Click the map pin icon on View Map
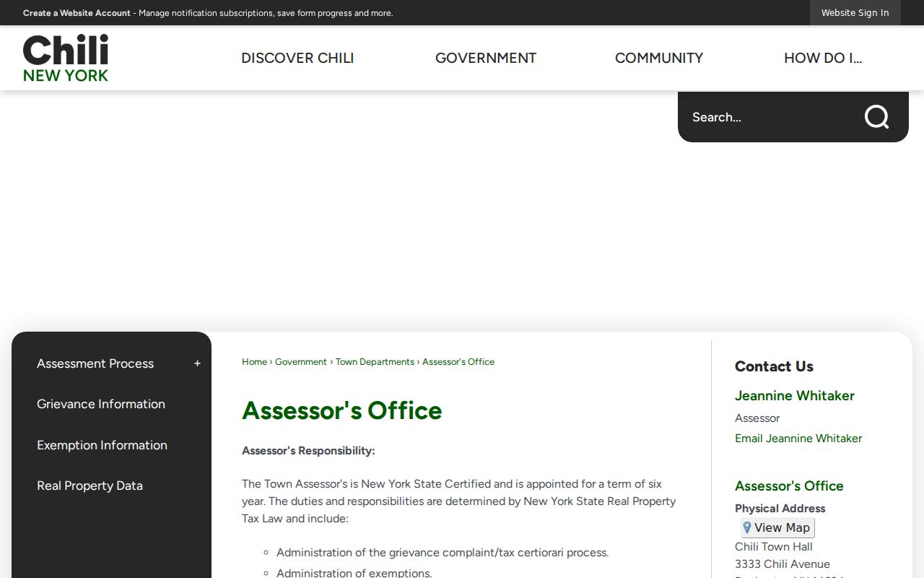 tap(747, 527)
